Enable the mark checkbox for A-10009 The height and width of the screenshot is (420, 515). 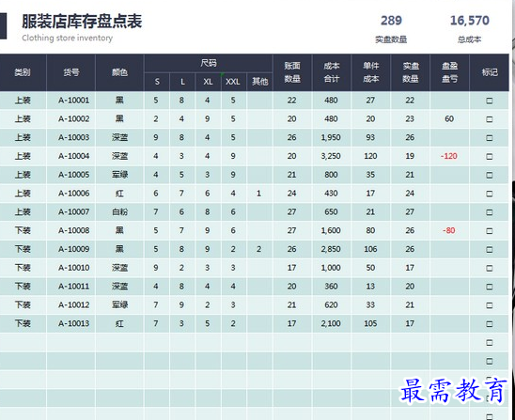(x=489, y=250)
